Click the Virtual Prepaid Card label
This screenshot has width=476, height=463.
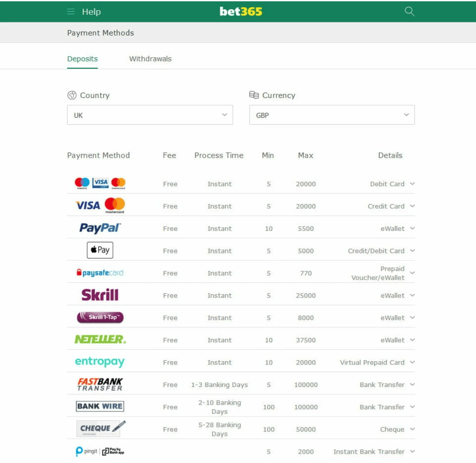(372, 362)
